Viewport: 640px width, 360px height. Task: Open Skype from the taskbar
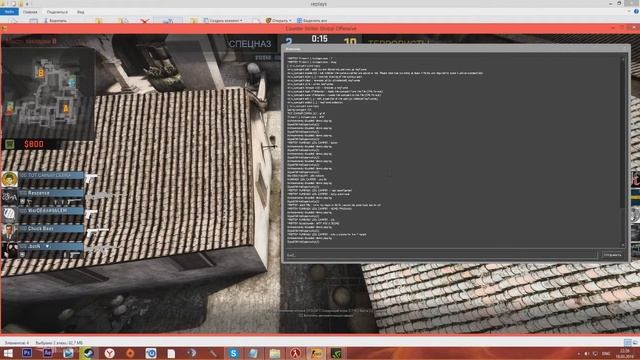pyautogui.click(x=233, y=353)
